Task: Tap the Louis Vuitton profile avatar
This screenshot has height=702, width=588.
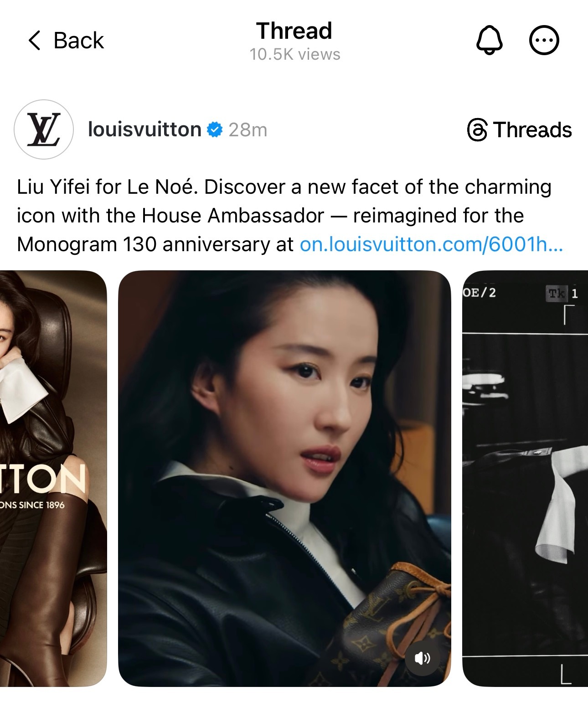Action: (44, 129)
